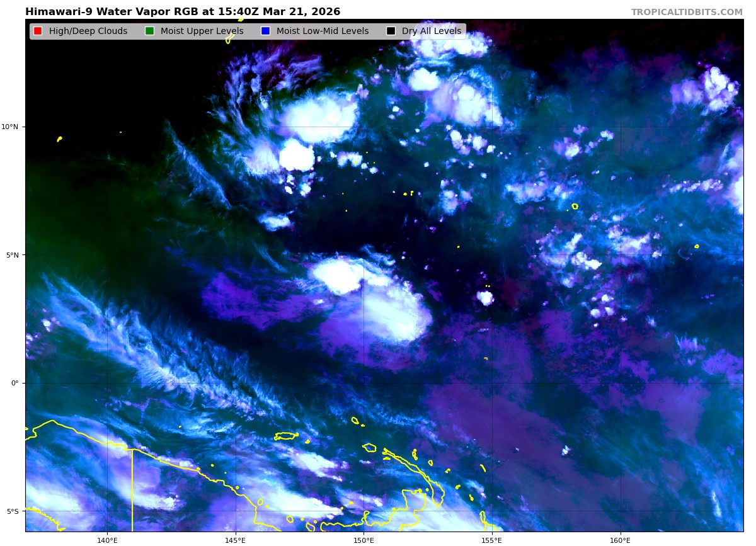
Task: Select the "Dry All Levels" legend text
Action: (x=432, y=31)
